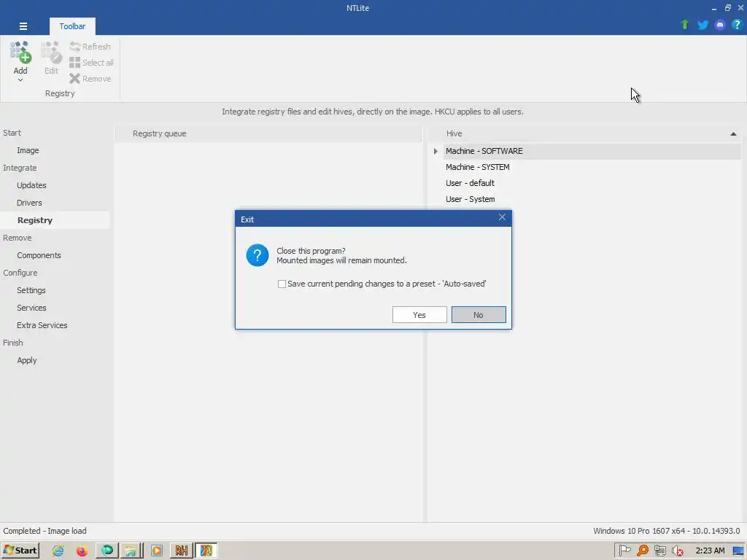Click the network tray icon

coord(659,551)
